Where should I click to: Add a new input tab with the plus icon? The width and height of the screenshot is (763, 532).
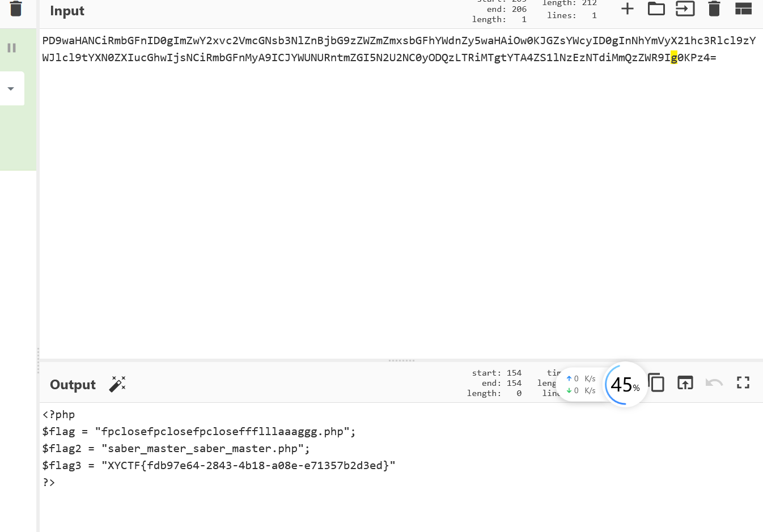click(x=628, y=8)
